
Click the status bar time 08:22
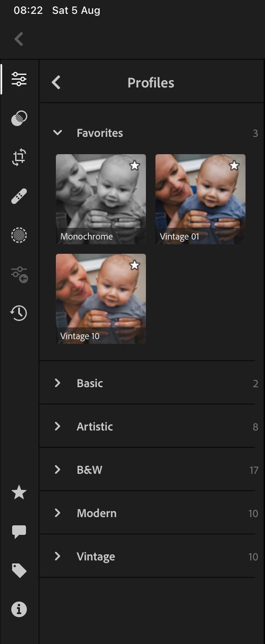point(28,10)
